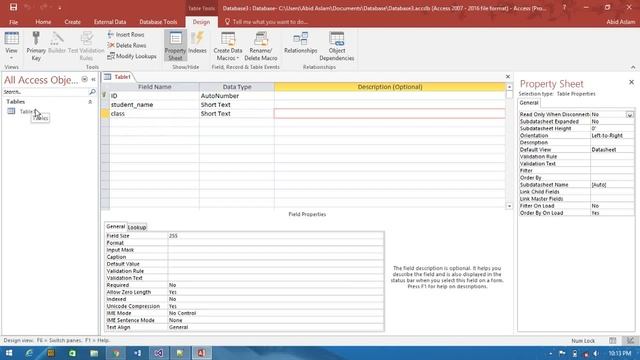Viewport: 640px width, 360px height.
Task: Click the Indexed property value
Action: click(276, 299)
